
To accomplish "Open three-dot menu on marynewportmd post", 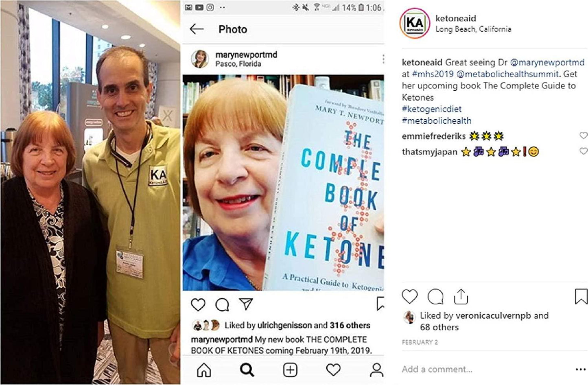I will tap(383, 59).
